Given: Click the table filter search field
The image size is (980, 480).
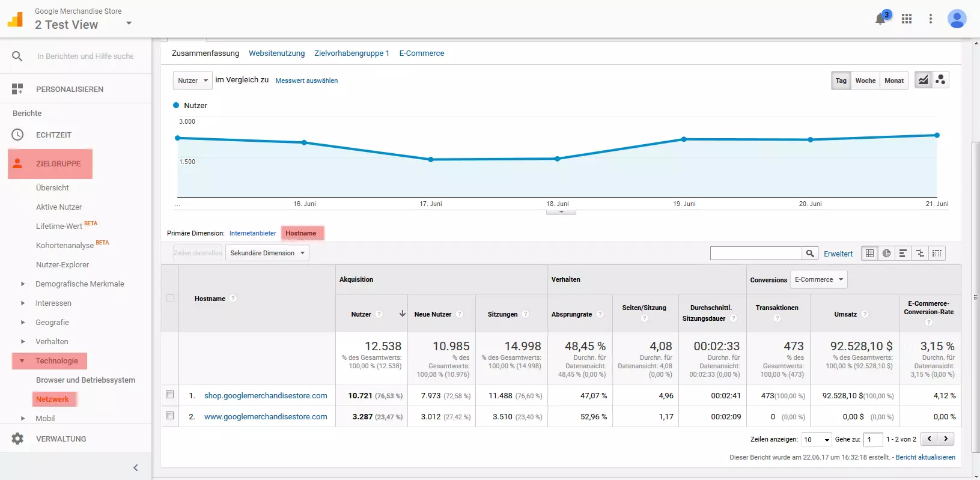Looking at the screenshot, I should pos(756,254).
